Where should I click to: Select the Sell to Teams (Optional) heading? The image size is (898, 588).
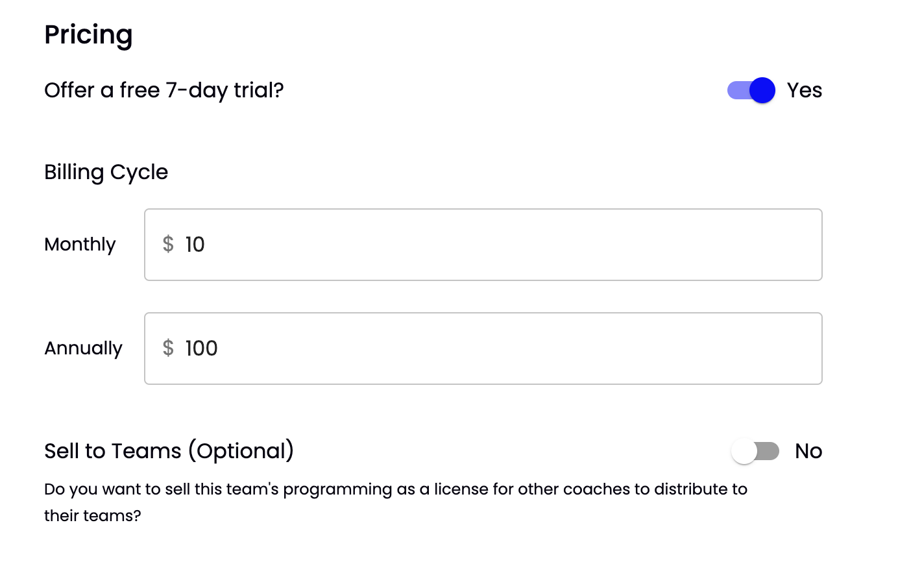pyautogui.click(x=169, y=450)
